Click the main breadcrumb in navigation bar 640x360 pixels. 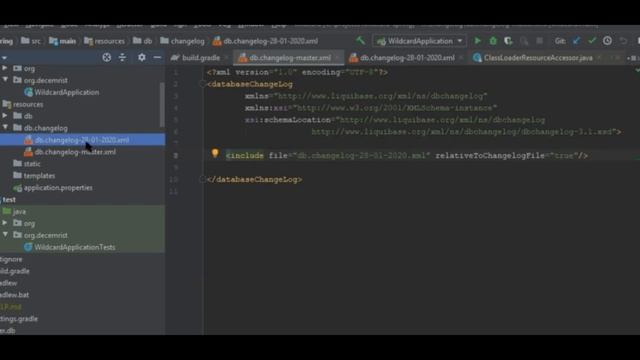62,41
